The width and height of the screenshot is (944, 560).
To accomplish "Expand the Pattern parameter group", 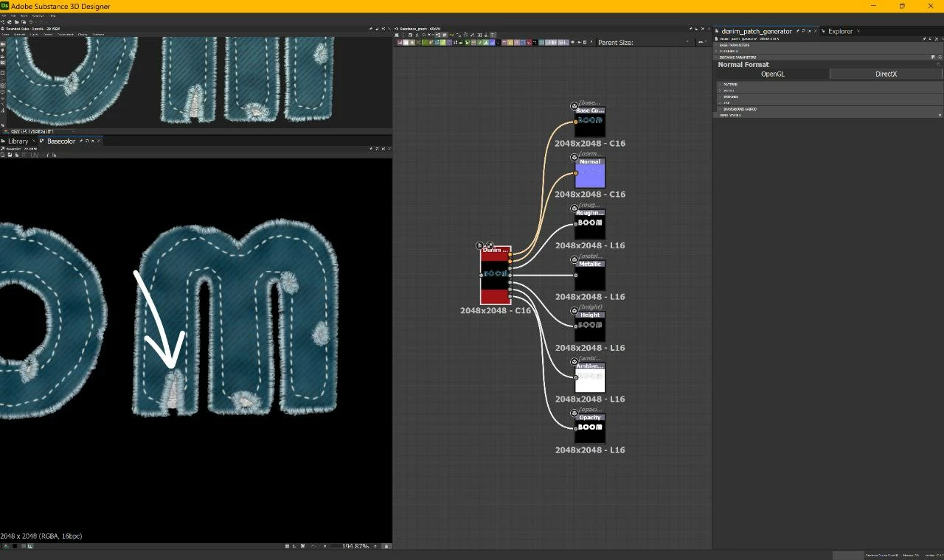I will [x=730, y=85].
